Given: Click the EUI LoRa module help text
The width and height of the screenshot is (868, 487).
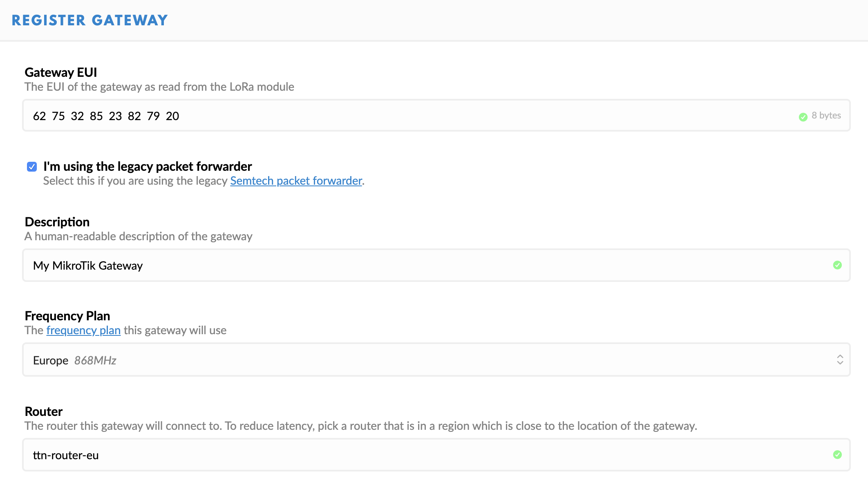Looking at the screenshot, I should [x=159, y=87].
